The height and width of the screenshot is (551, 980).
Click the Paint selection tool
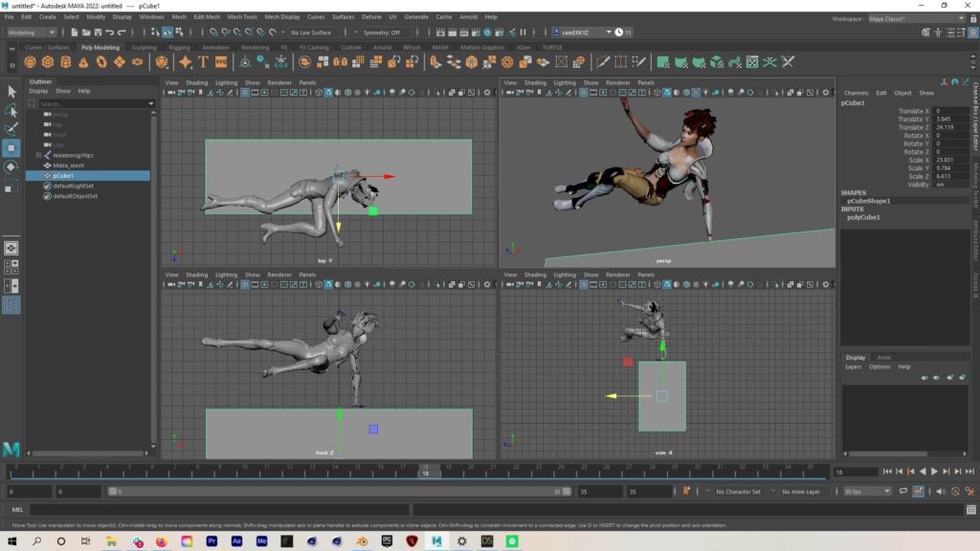click(11, 129)
